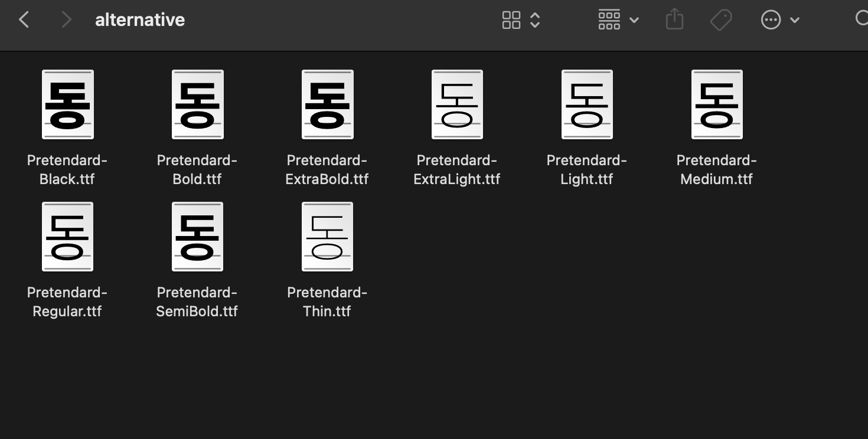Open the view mode chevron selector

click(535, 20)
